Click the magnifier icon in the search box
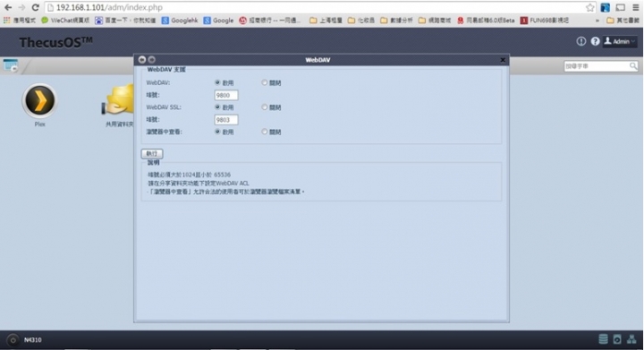The height and width of the screenshot is (350, 644). tap(633, 65)
